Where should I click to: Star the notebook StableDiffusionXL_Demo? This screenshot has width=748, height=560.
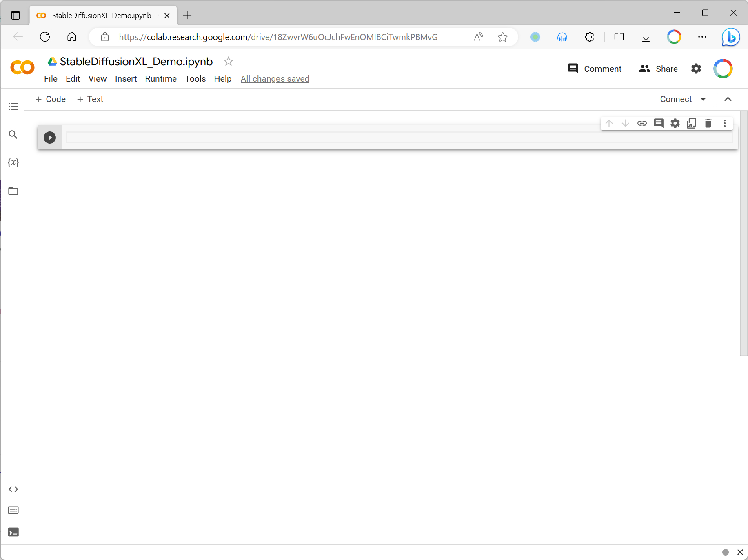pos(229,61)
